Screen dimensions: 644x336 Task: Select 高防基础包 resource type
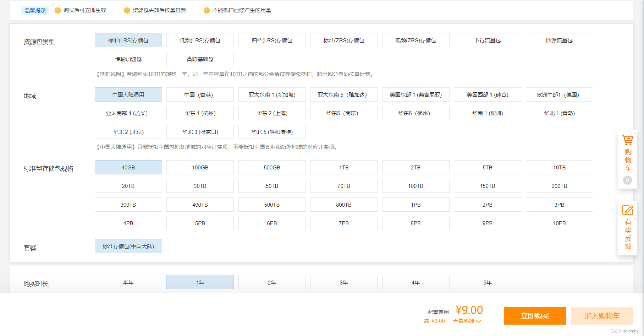pyautogui.click(x=200, y=59)
